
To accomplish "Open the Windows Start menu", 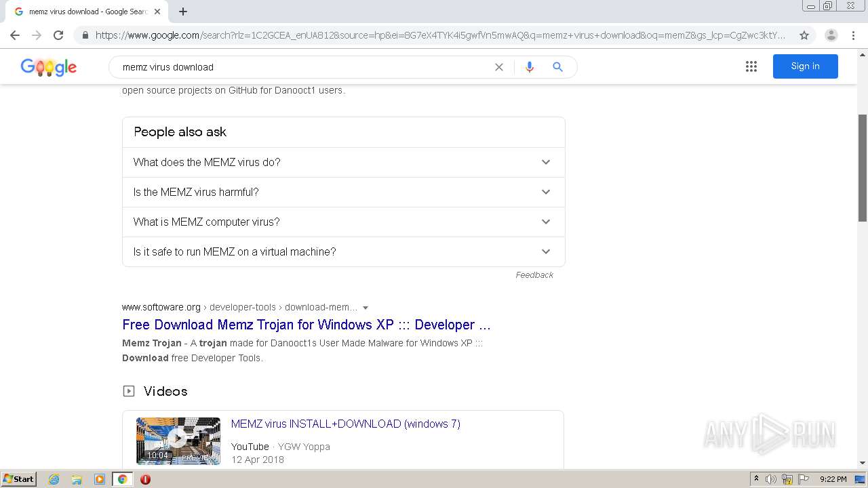I will pos(18,479).
